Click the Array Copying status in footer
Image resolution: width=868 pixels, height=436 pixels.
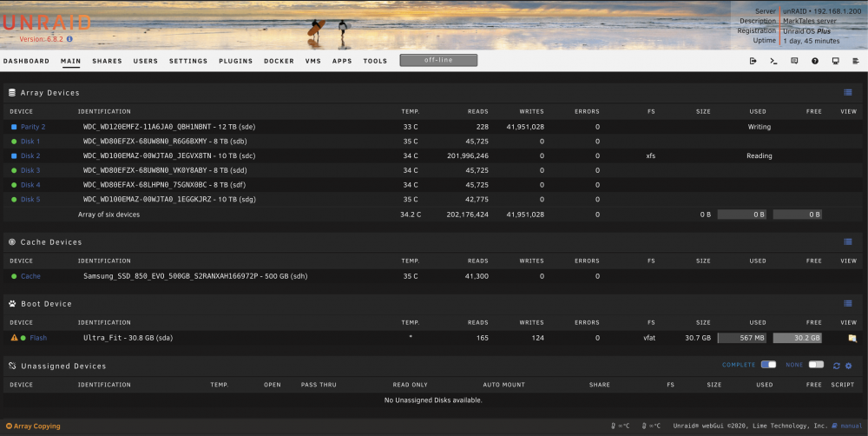[33, 426]
